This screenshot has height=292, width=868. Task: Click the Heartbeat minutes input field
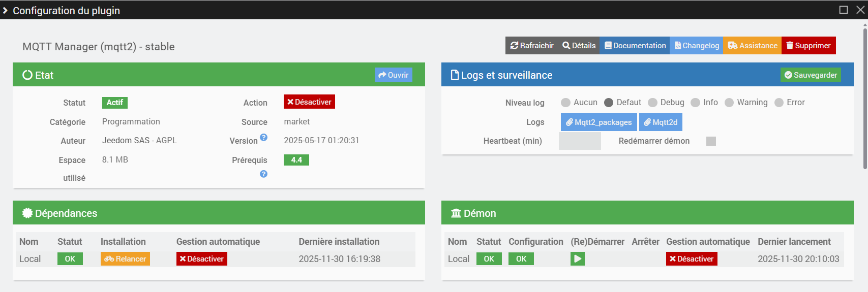pos(580,141)
